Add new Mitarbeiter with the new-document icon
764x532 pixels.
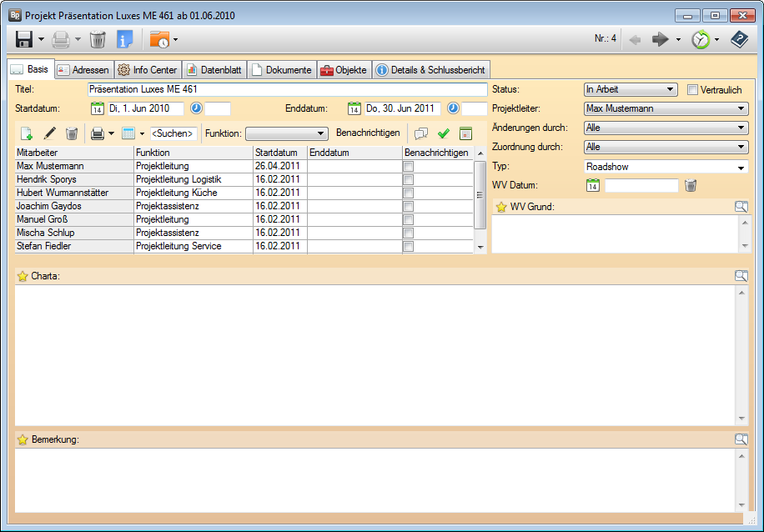click(27, 133)
